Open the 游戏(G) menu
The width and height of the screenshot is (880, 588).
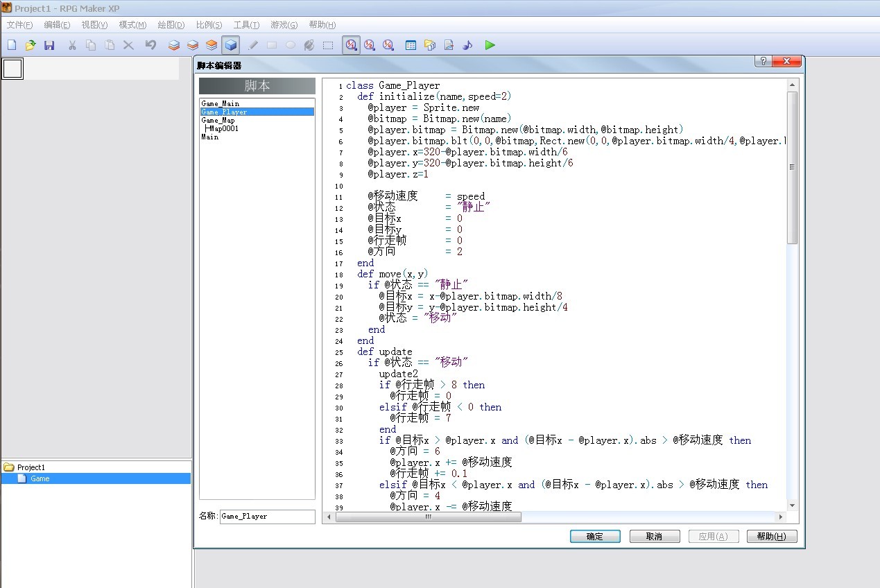tap(284, 25)
